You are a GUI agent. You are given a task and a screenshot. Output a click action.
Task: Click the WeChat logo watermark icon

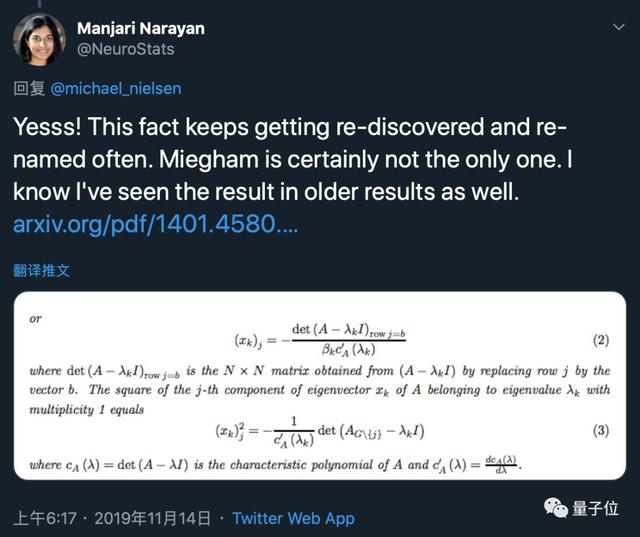tap(554, 508)
